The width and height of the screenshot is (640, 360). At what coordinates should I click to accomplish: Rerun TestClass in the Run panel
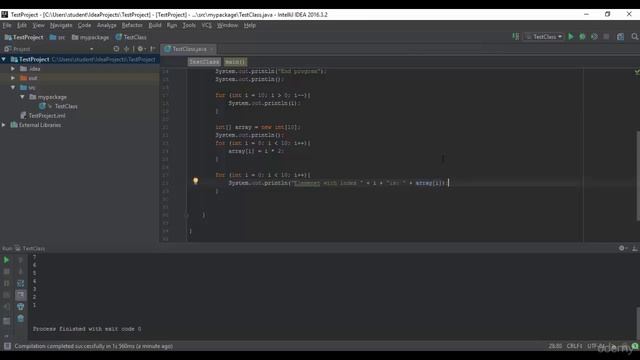[x=6, y=260]
